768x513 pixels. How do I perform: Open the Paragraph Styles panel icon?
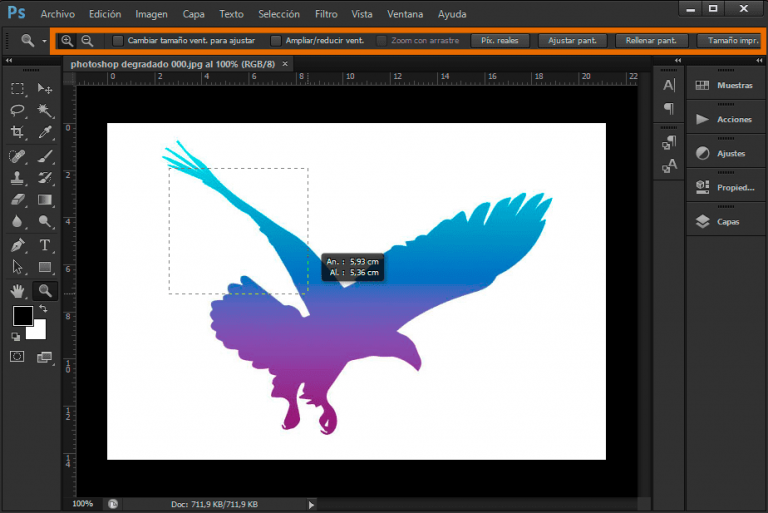669,143
